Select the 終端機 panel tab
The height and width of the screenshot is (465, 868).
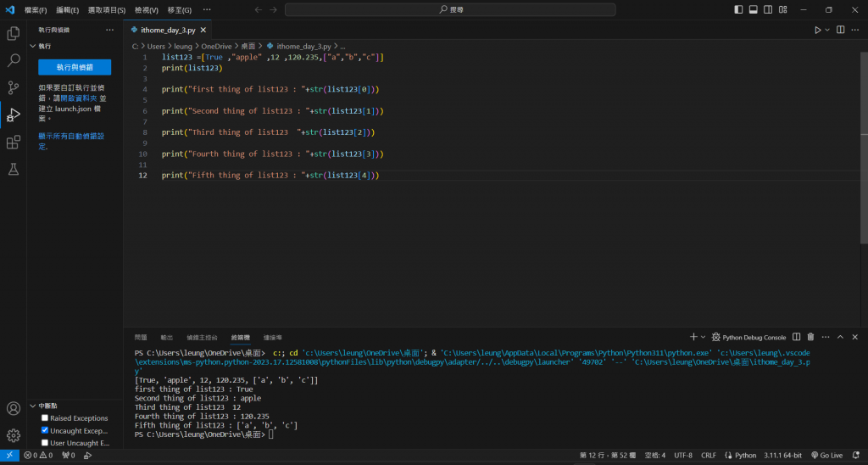point(240,337)
